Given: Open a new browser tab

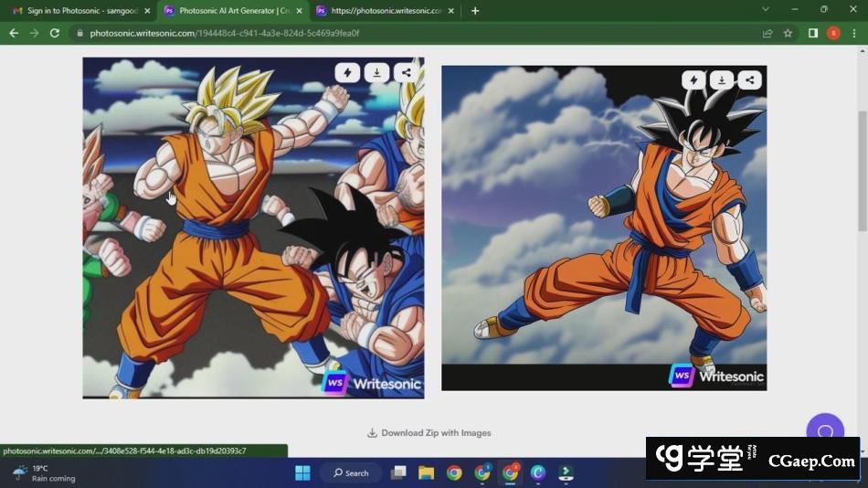Looking at the screenshot, I should [475, 11].
